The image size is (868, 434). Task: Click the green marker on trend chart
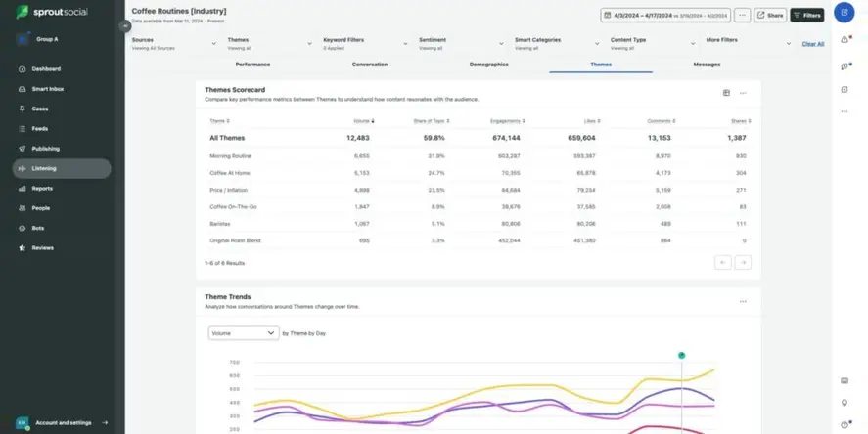[x=682, y=355]
